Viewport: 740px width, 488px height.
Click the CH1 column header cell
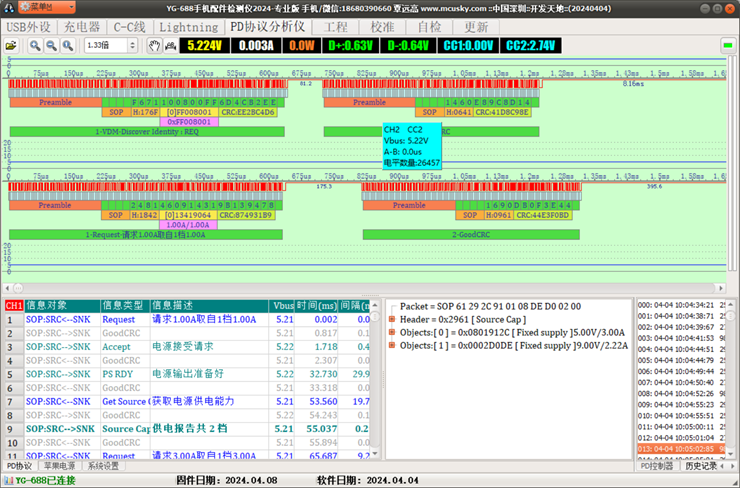coord(14,306)
